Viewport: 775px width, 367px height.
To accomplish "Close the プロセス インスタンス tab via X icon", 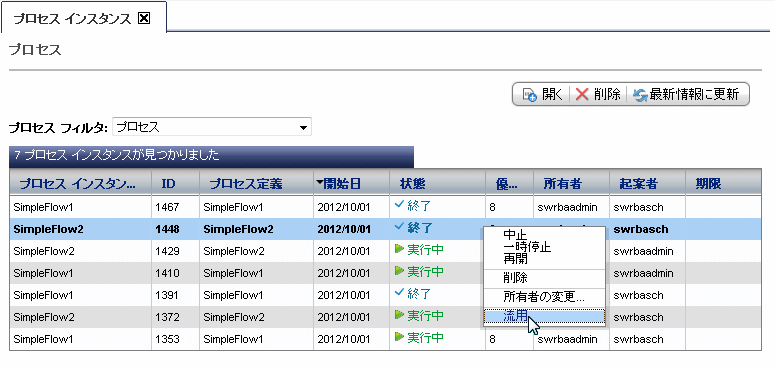I will pyautogui.click(x=144, y=19).
